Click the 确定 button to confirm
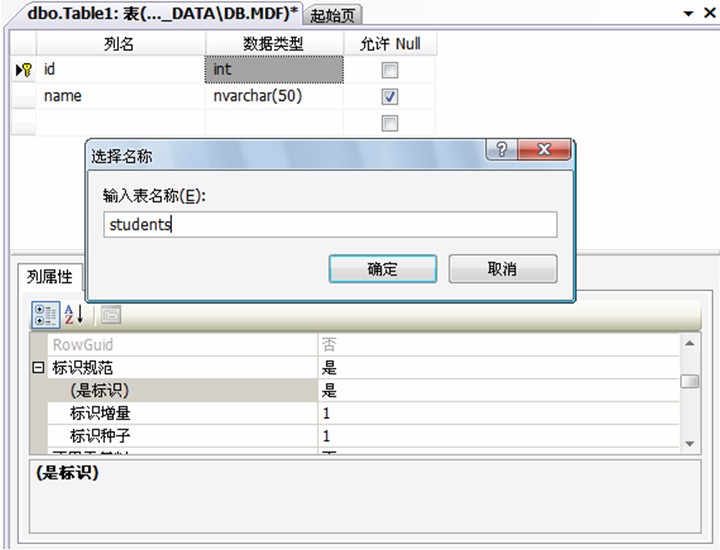The image size is (720, 550). point(382,269)
